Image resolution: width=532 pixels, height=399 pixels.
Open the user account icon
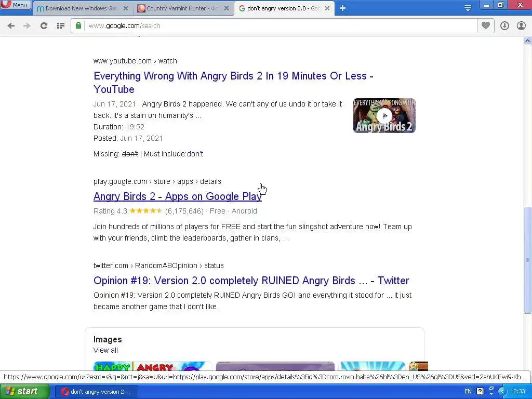click(521, 26)
